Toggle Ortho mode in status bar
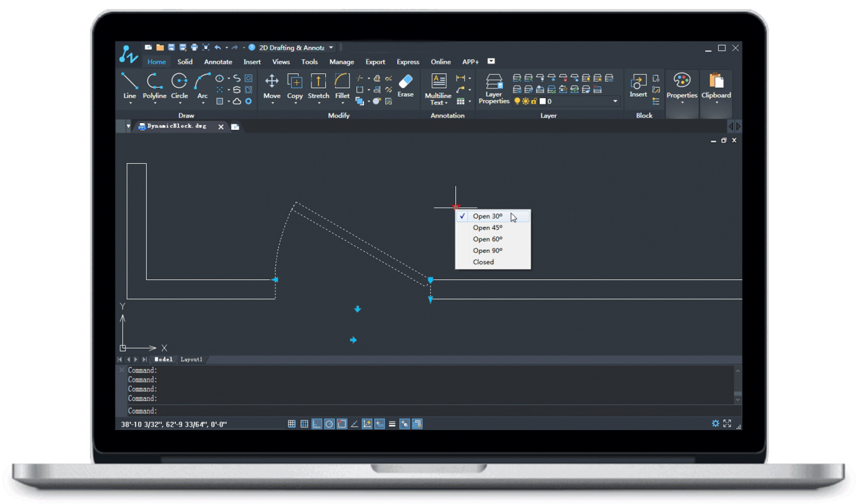The width and height of the screenshot is (858, 504). [x=317, y=424]
